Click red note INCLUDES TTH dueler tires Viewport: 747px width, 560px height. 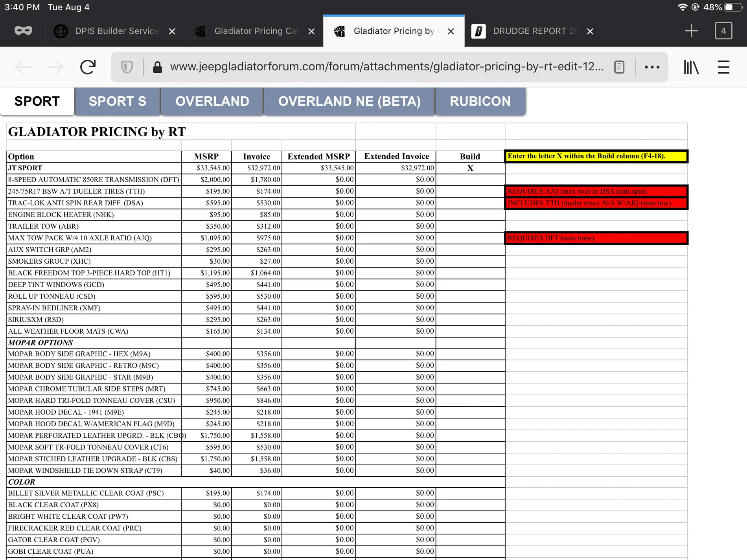tap(596, 203)
